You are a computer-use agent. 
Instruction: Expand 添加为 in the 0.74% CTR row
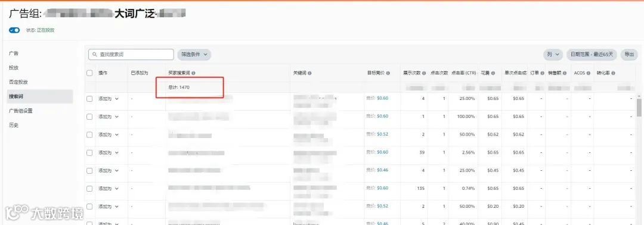coord(109,189)
